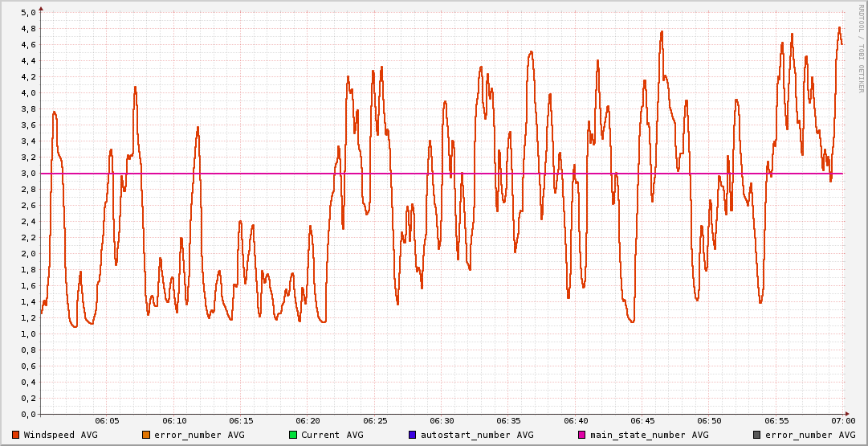Select the 07:00 time axis label
This screenshot has height=446, width=868.
pos(842,420)
